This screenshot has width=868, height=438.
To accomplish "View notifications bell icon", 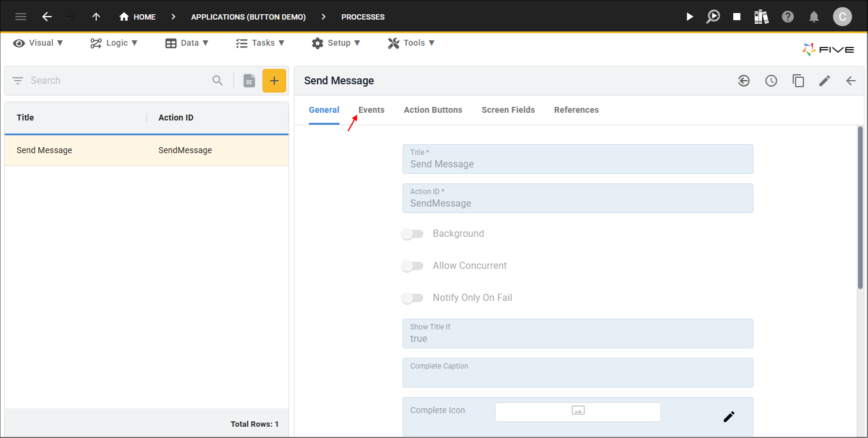I will pos(814,17).
